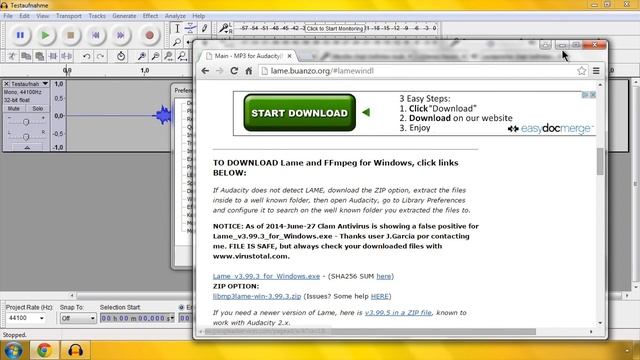Close the Testaufnahme track with the X
Image resolution: width=640 pixels, height=360 pixels.
click(x=7, y=84)
